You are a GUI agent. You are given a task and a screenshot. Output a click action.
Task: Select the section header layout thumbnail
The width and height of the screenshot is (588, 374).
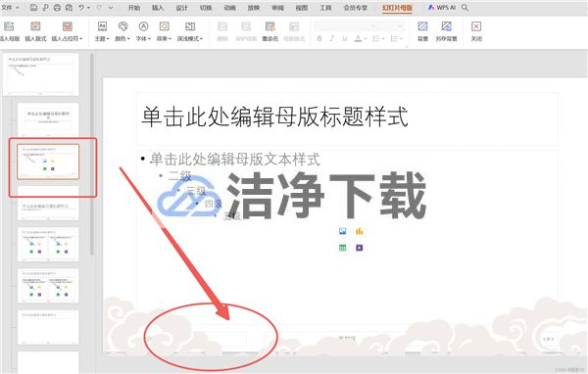48,204
